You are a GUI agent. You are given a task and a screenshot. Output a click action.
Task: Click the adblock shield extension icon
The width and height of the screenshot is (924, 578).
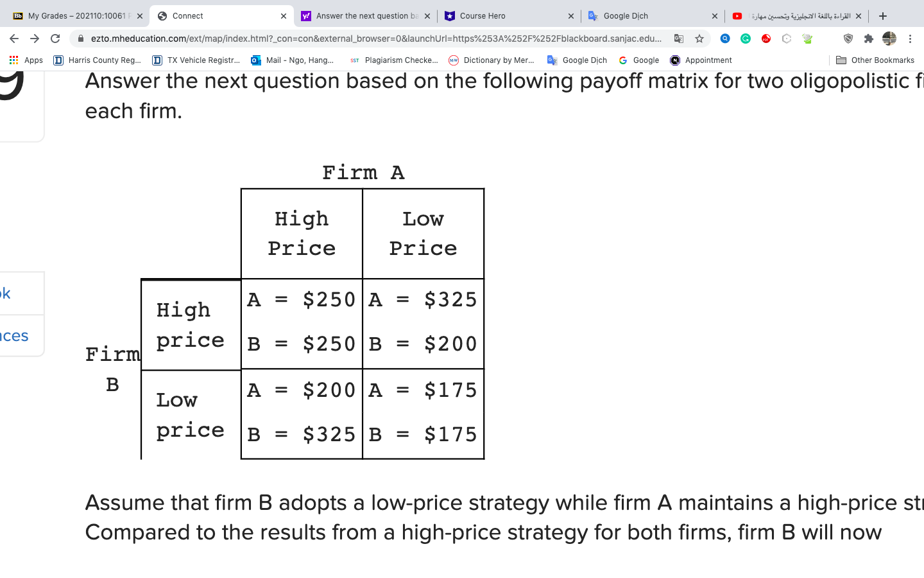pos(848,39)
